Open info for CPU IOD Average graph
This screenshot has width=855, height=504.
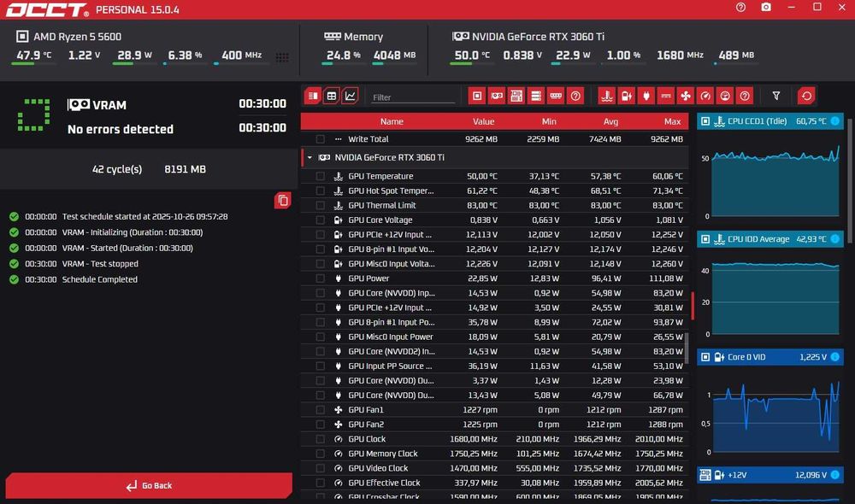[x=834, y=238]
